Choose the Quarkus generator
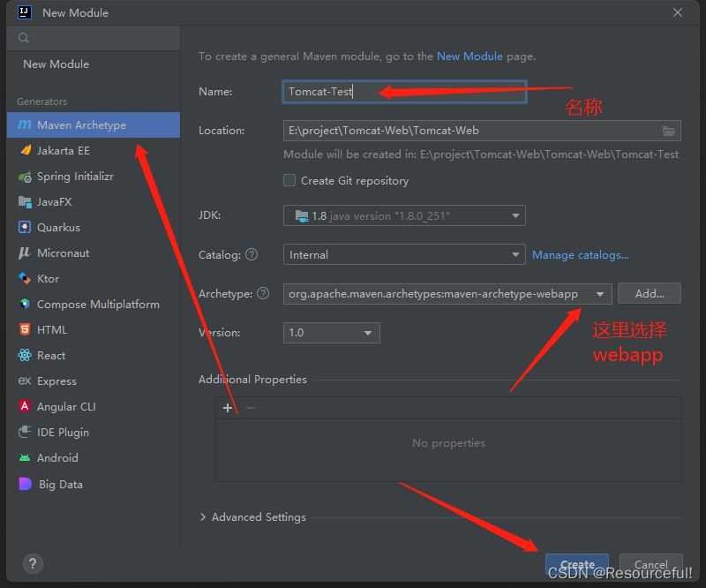Screen dimensions: 706x588 click(94, 228)
